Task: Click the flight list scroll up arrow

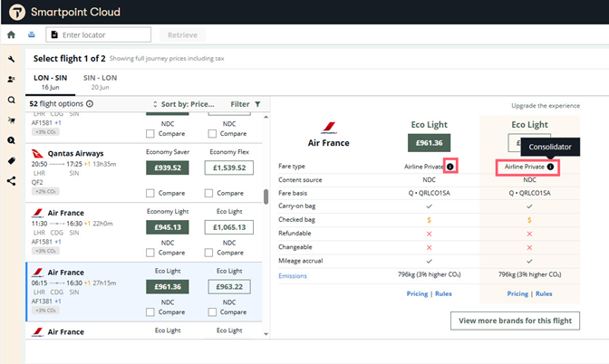Action: point(266,117)
